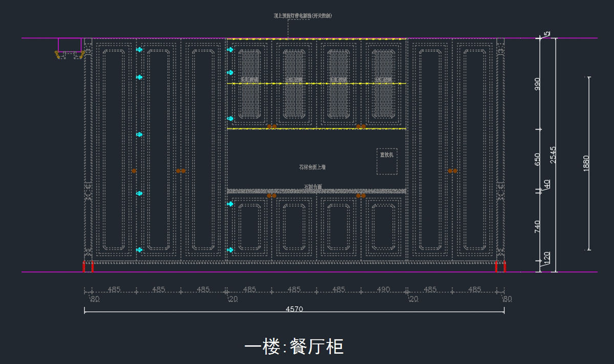Click the 490 horizontal dimension text
This screenshot has height=364, width=614.
383,289
